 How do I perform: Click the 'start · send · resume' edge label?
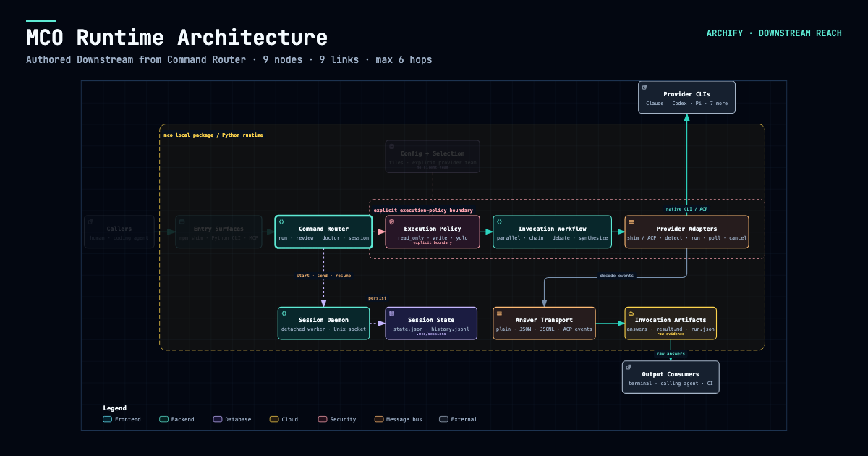(323, 276)
